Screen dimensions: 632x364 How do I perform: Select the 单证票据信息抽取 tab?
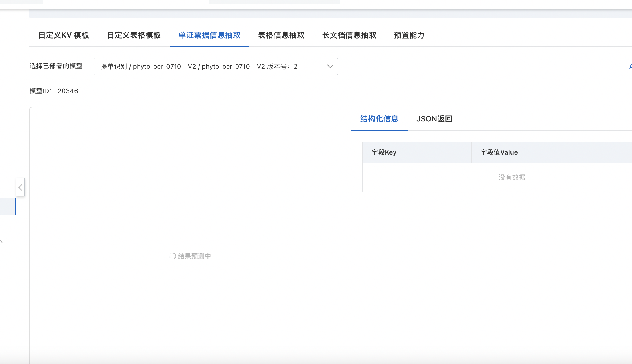tap(209, 35)
